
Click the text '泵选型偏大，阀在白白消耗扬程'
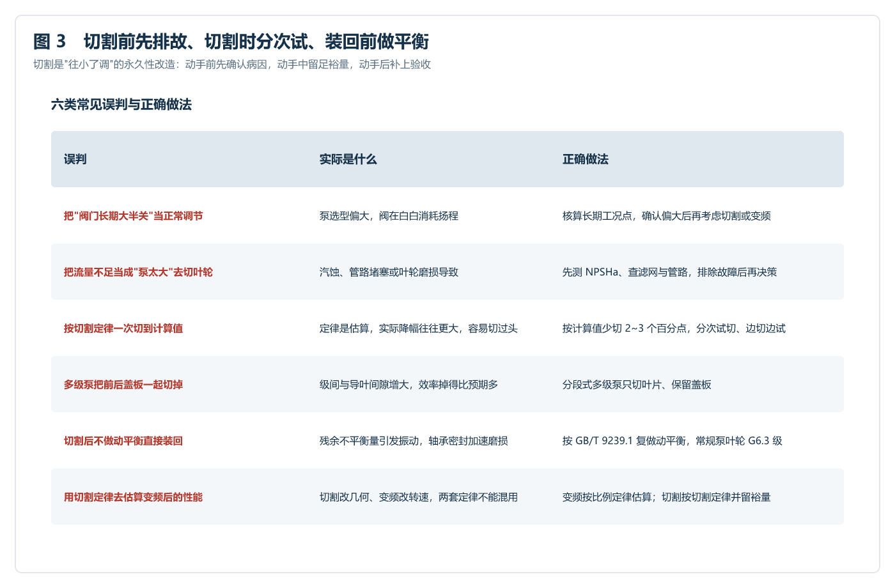[x=389, y=216]
